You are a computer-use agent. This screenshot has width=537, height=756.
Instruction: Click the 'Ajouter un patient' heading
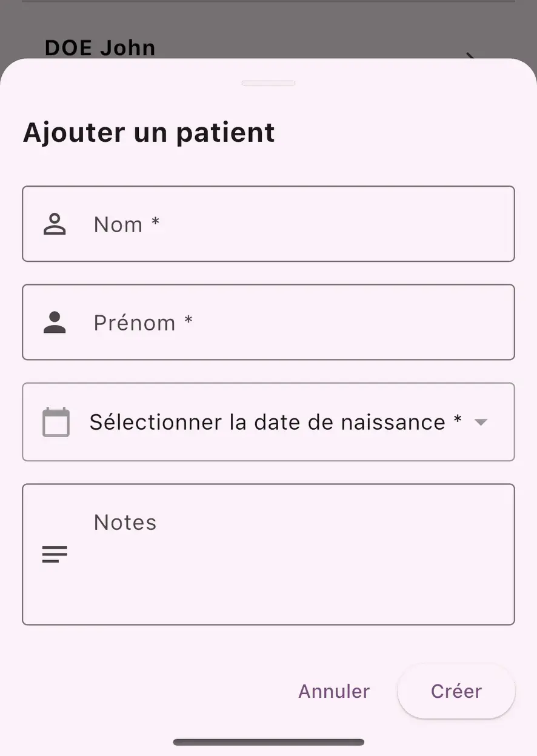[149, 132]
